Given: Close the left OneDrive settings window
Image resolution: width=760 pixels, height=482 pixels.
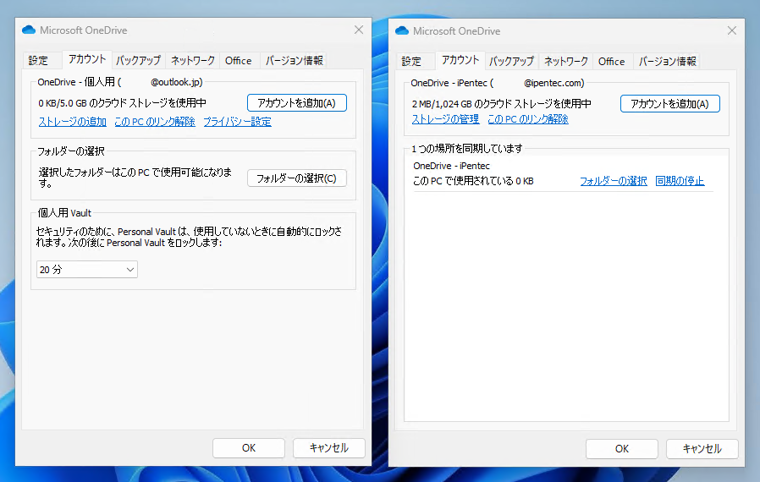Looking at the screenshot, I should [x=359, y=30].
